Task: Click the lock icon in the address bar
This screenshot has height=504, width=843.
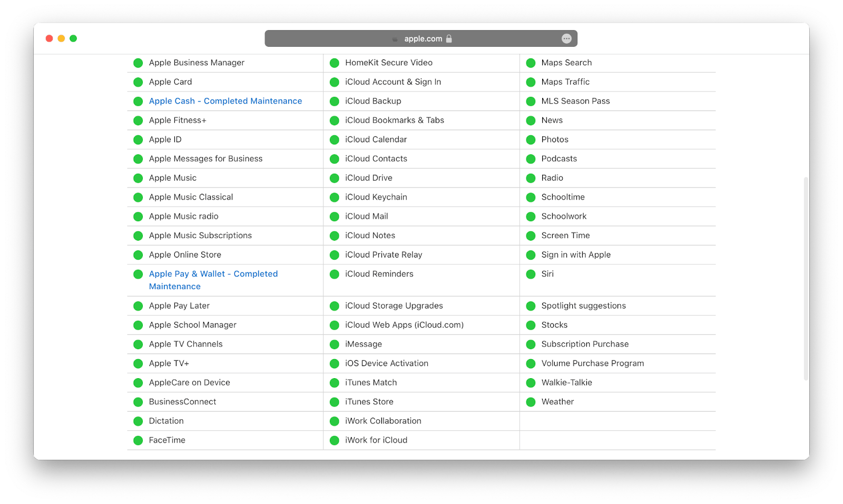Action: tap(449, 38)
